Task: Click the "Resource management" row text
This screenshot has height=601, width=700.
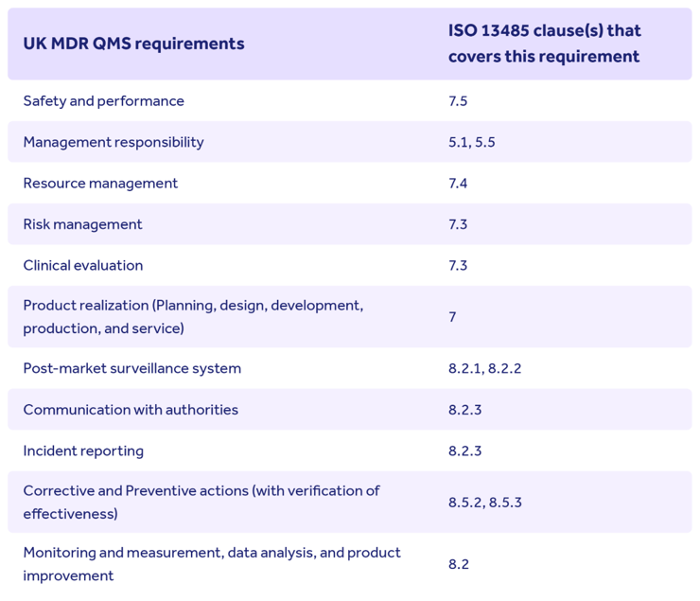Action: (100, 184)
